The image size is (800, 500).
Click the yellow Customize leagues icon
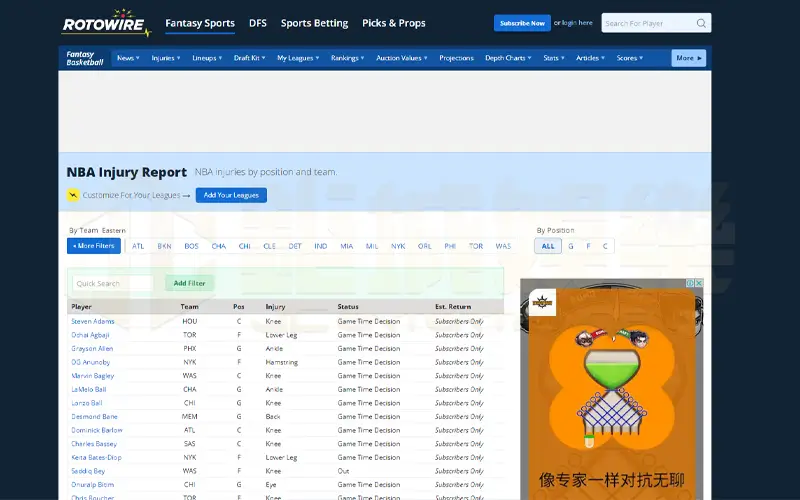73,195
